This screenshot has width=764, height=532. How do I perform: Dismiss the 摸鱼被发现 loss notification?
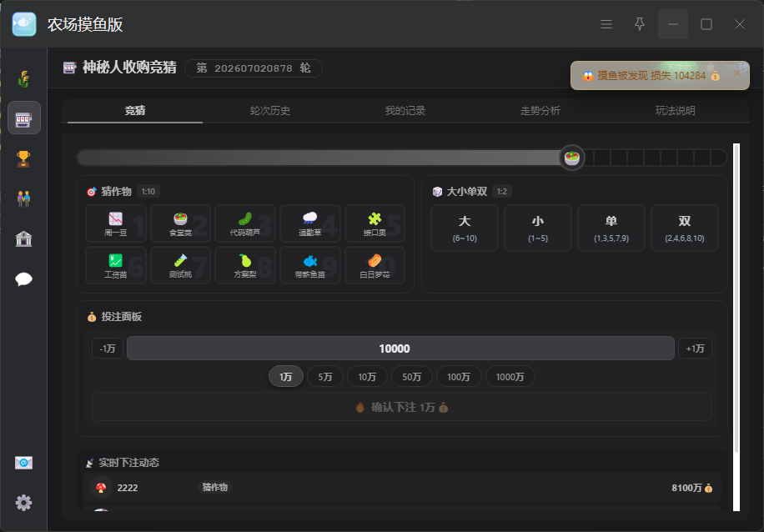(x=737, y=73)
